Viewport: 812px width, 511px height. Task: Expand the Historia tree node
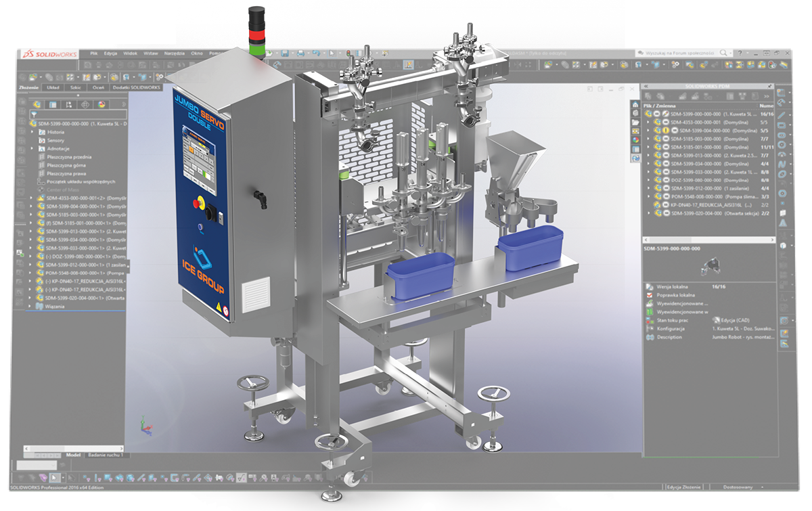tap(31, 132)
